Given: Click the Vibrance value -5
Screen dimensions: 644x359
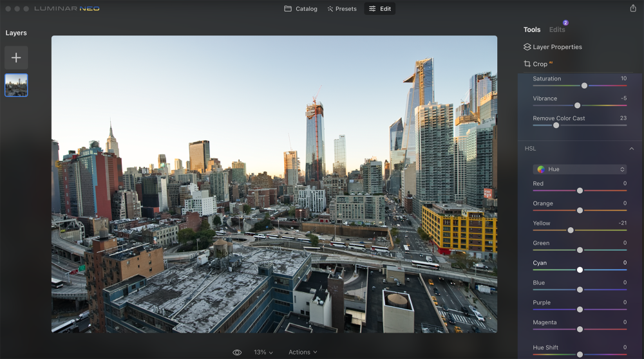Looking at the screenshot, I should pos(623,98).
